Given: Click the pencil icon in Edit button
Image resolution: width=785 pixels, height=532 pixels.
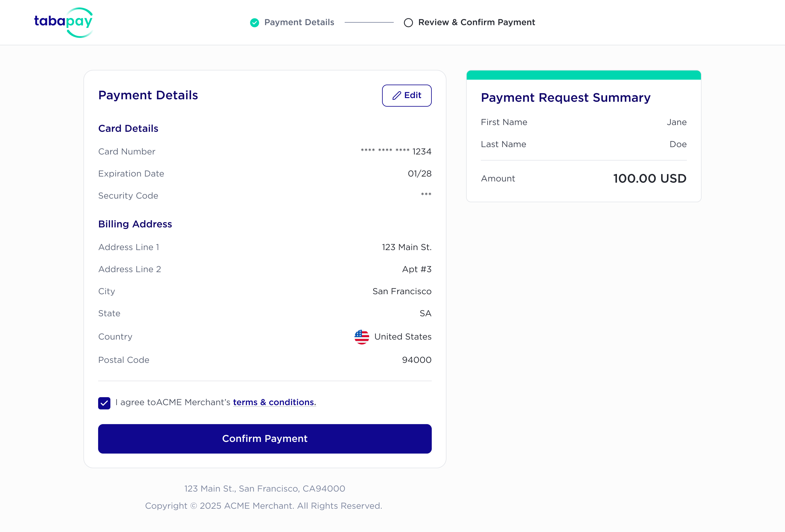Looking at the screenshot, I should pyautogui.click(x=396, y=96).
